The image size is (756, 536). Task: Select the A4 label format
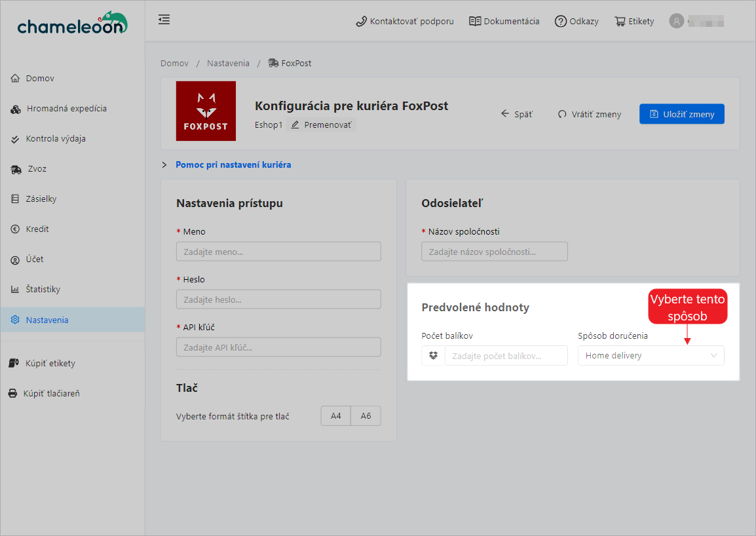[335, 416]
